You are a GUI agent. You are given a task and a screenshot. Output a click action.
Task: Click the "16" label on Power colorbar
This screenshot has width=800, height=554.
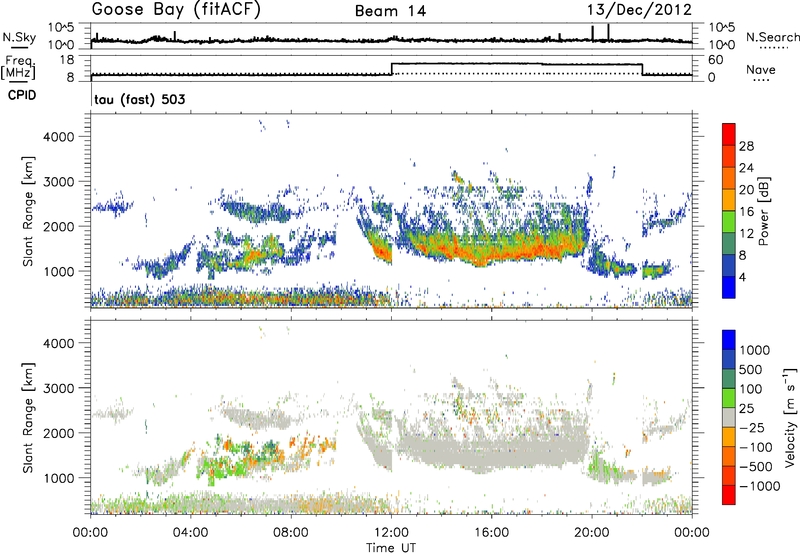click(x=746, y=212)
